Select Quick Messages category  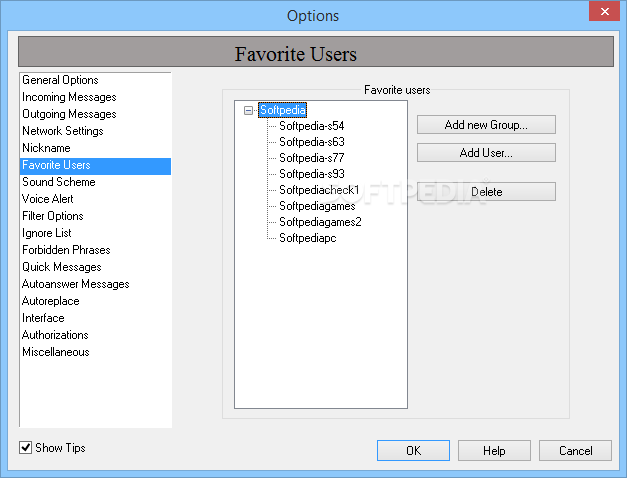[95, 267]
